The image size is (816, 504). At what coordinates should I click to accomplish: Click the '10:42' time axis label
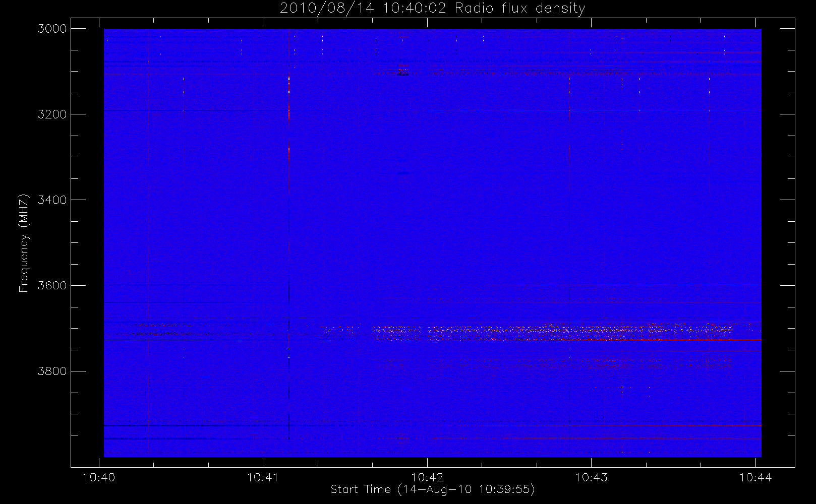[427, 477]
